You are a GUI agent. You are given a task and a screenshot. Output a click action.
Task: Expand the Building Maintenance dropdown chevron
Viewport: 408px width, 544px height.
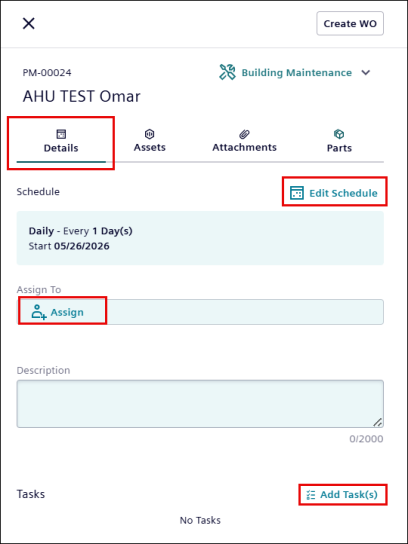coord(366,73)
